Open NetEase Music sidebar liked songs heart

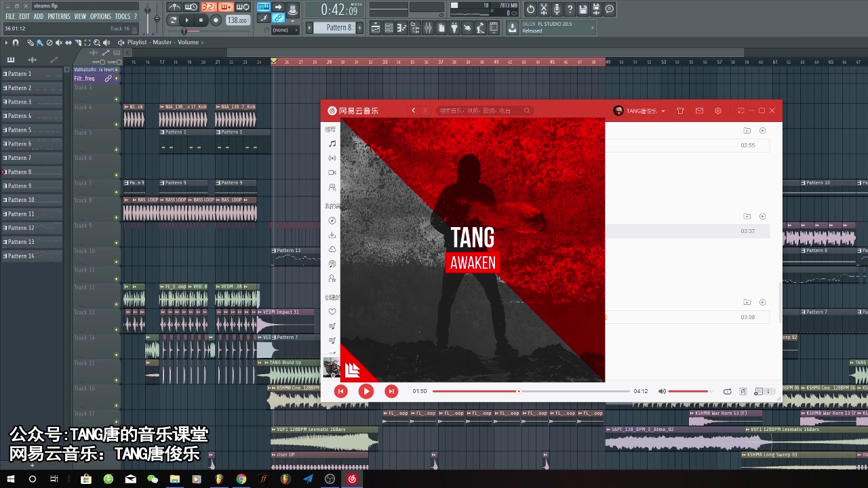332,312
